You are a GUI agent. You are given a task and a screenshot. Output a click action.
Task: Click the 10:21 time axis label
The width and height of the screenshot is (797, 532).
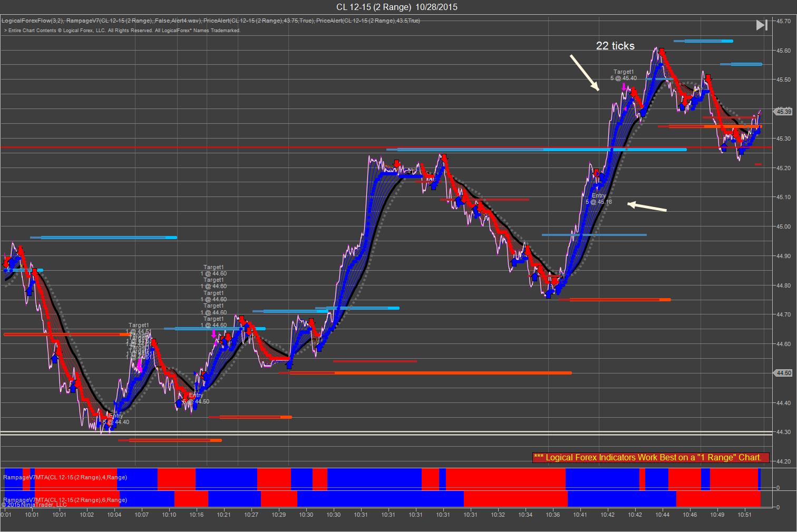click(224, 515)
